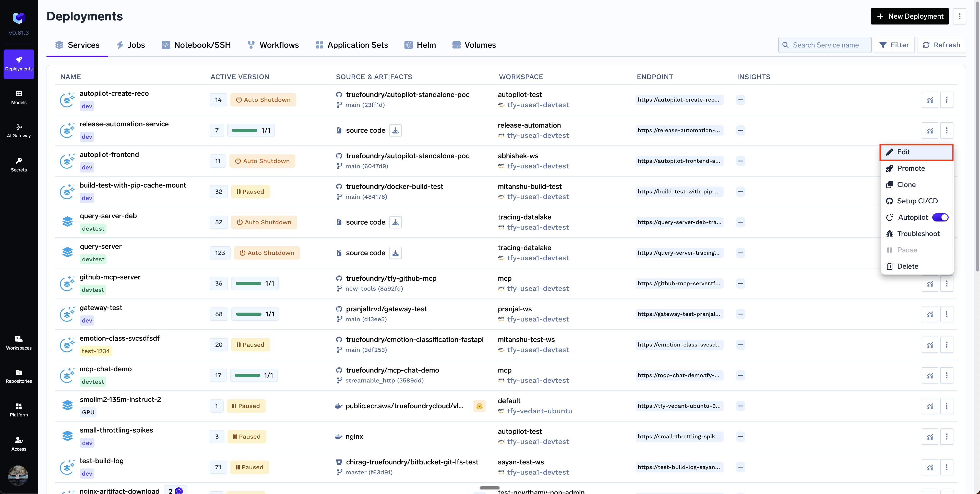Download source code for query-server
The height and width of the screenshot is (494, 980).
click(x=395, y=253)
